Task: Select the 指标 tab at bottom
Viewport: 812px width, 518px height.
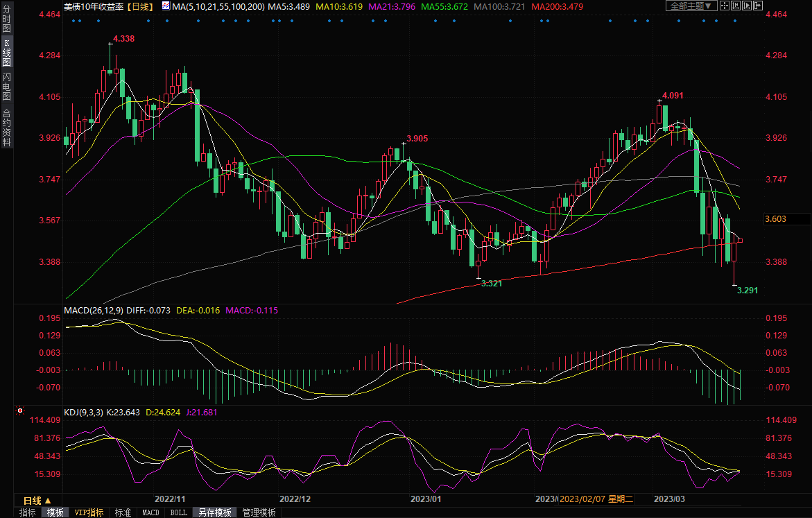Action: 28,512
